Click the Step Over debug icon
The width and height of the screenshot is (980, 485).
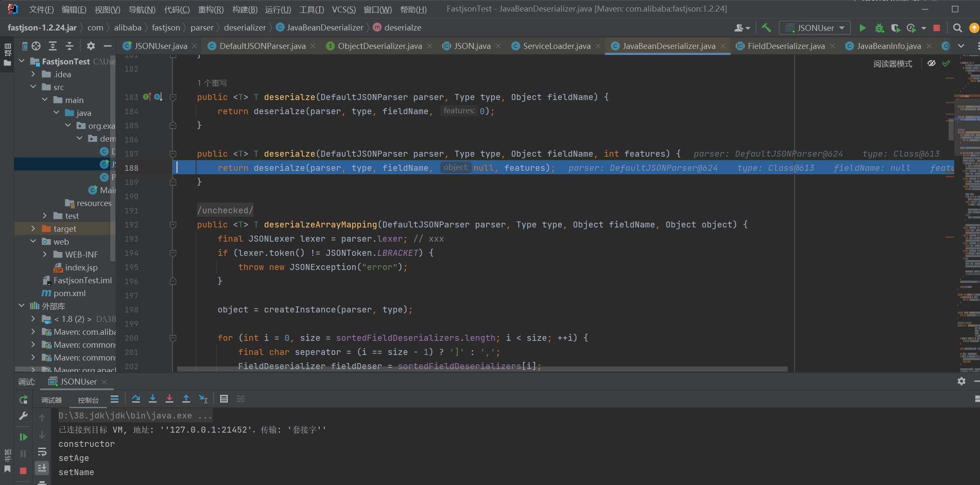(136, 399)
